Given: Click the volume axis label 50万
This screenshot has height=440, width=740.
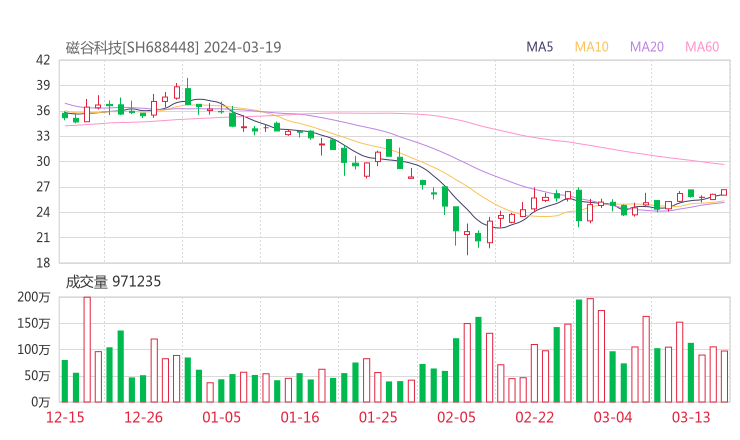Looking at the screenshot, I should [37, 376].
